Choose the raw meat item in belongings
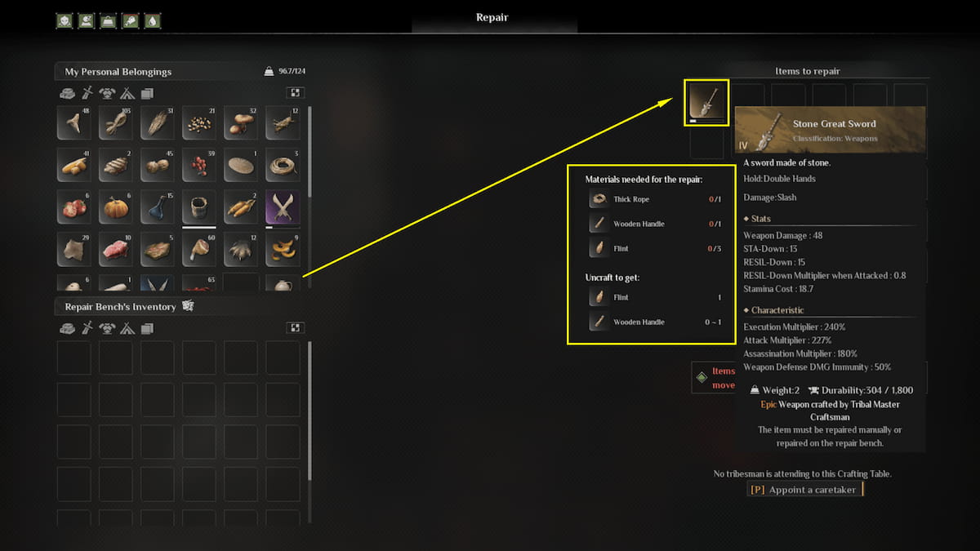Screen dimensions: 980x551 tap(115, 250)
